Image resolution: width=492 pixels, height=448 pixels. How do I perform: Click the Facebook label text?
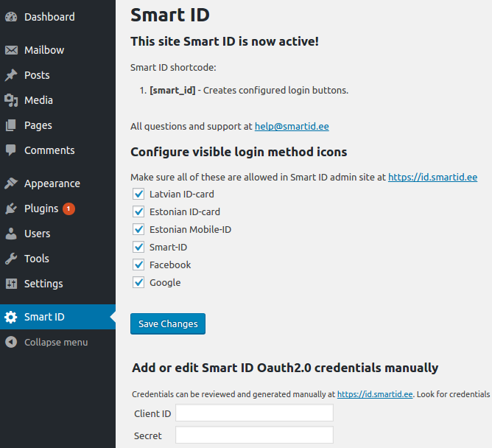[170, 265]
